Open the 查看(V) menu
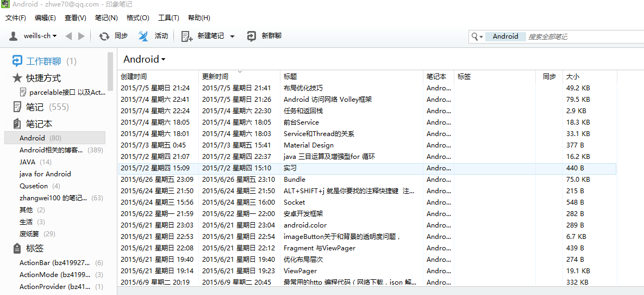644x295 pixels. tap(76, 18)
